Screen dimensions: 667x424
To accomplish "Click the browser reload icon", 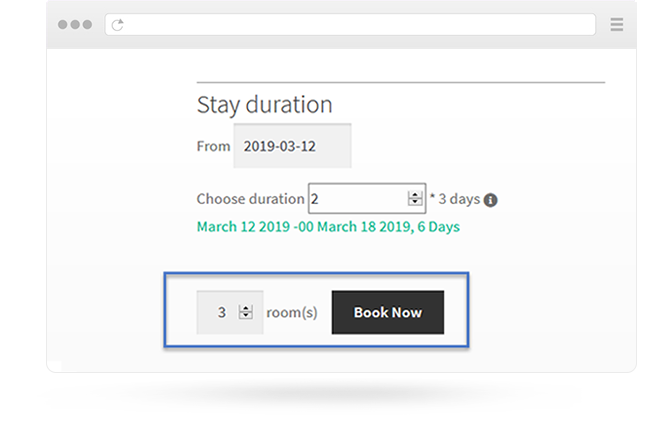I will pos(117,25).
